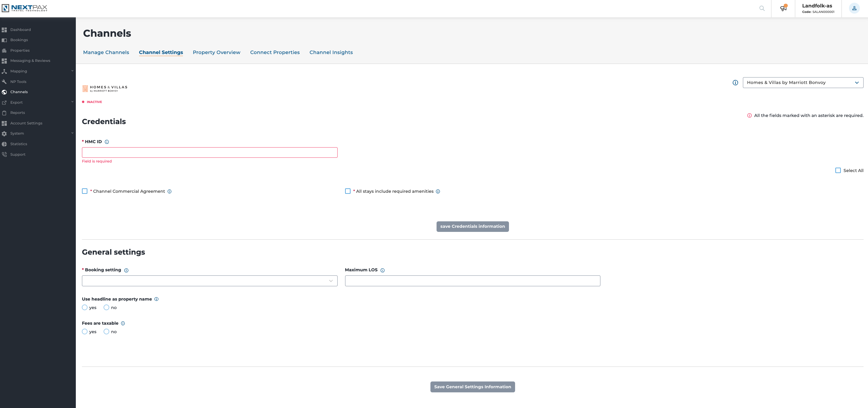Go to the Channel Insights tab
Image resolution: width=868 pixels, height=408 pixels.
point(331,52)
